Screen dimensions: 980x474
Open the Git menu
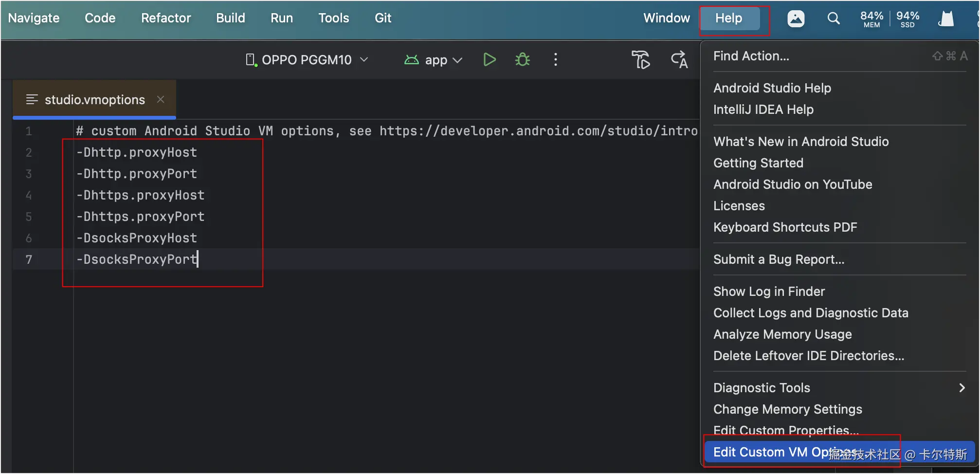point(383,18)
